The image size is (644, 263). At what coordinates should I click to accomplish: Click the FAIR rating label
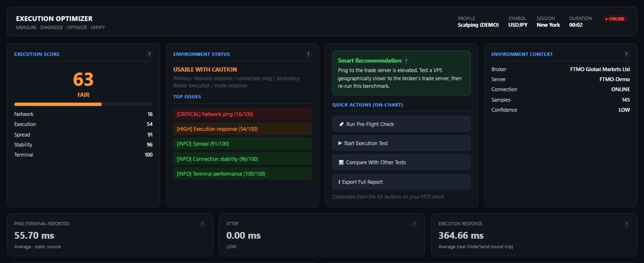[x=83, y=95]
